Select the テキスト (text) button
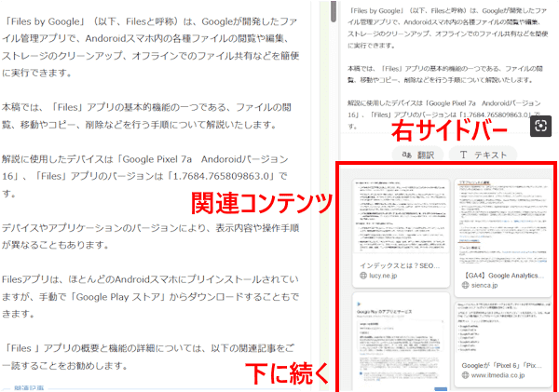This screenshot has height=392, width=559. tap(483, 155)
